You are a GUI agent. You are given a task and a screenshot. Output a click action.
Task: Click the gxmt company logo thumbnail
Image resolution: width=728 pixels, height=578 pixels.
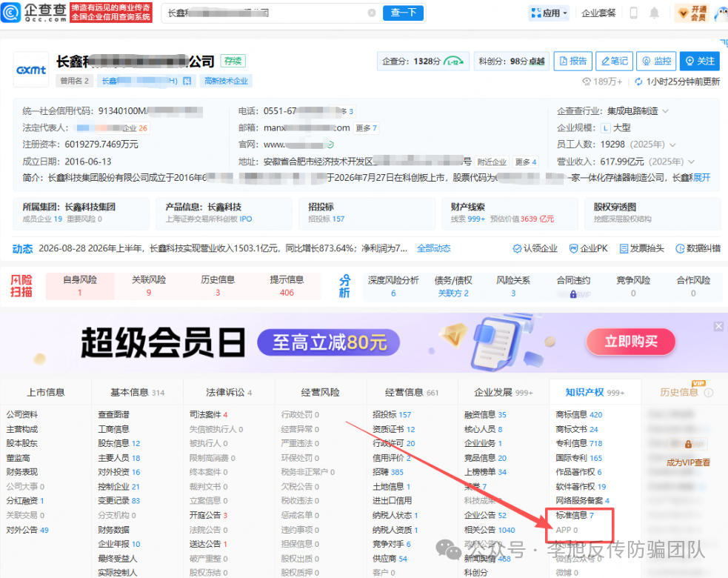pos(31,70)
